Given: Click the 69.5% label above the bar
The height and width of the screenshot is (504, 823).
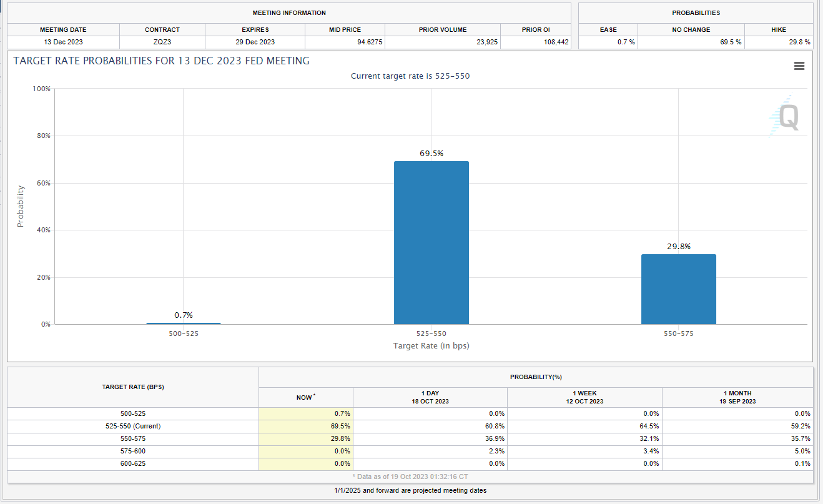Looking at the screenshot, I should 431,153.
